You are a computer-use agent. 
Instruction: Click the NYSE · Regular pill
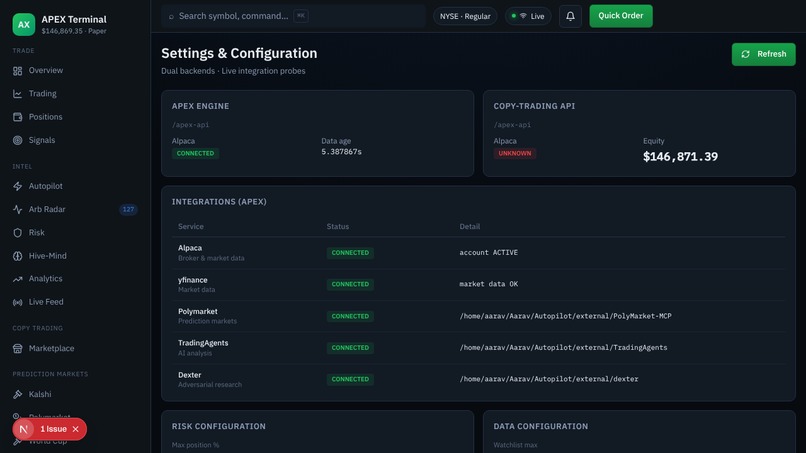(465, 16)
